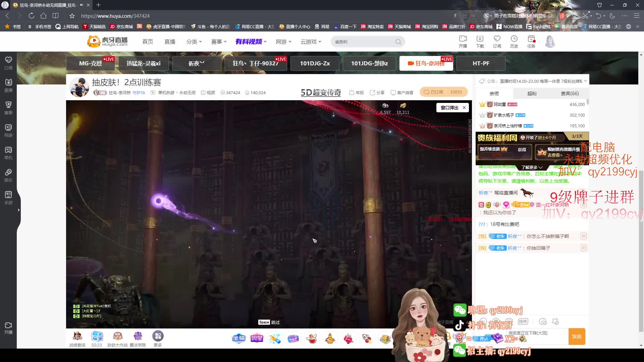Toggle browser sidebar panel icon
This screenshot has height=362, width=644.
click(x=56, y=16)
